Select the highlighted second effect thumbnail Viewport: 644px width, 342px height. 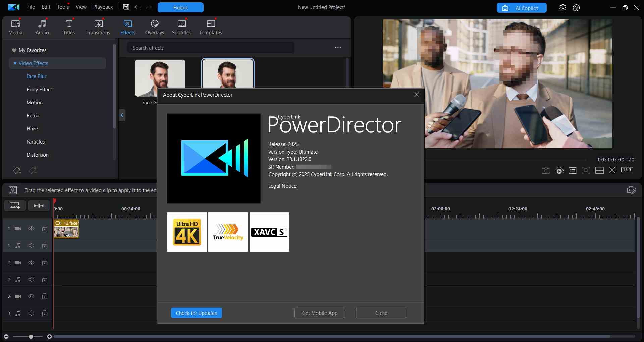pyautogui.click(x=228, y=73)
